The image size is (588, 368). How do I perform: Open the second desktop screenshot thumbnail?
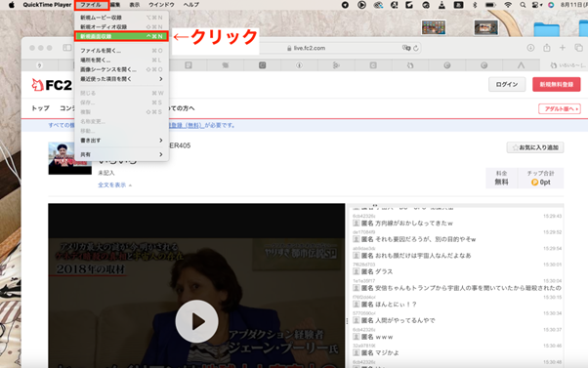pos(486,27)
